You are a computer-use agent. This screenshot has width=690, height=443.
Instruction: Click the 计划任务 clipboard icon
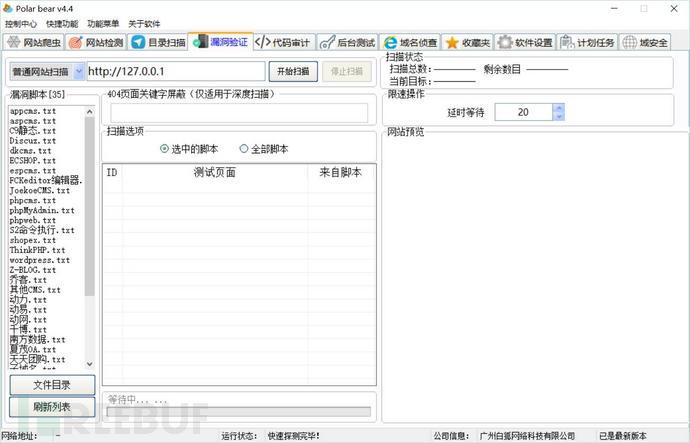coord(567,42)
